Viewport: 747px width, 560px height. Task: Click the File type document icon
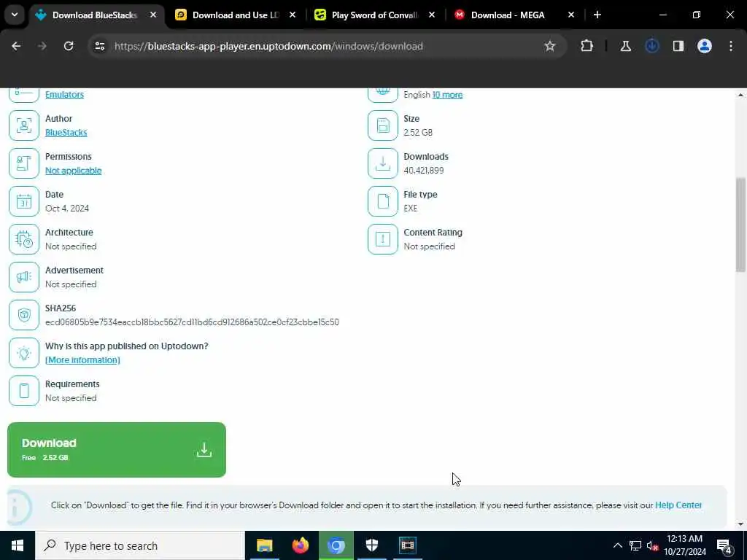click(x=382, y=201)
